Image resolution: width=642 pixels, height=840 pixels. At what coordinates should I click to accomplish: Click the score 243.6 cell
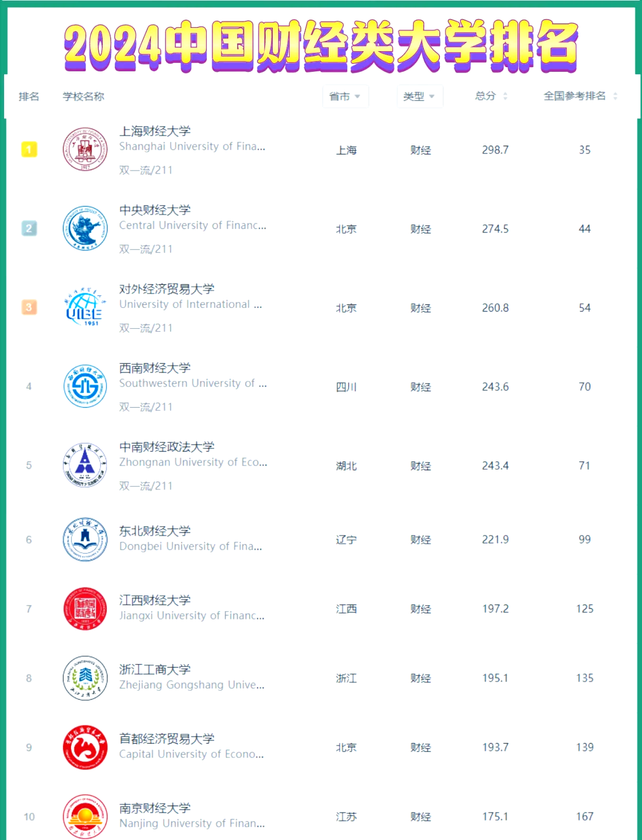[x=495, y=387]
